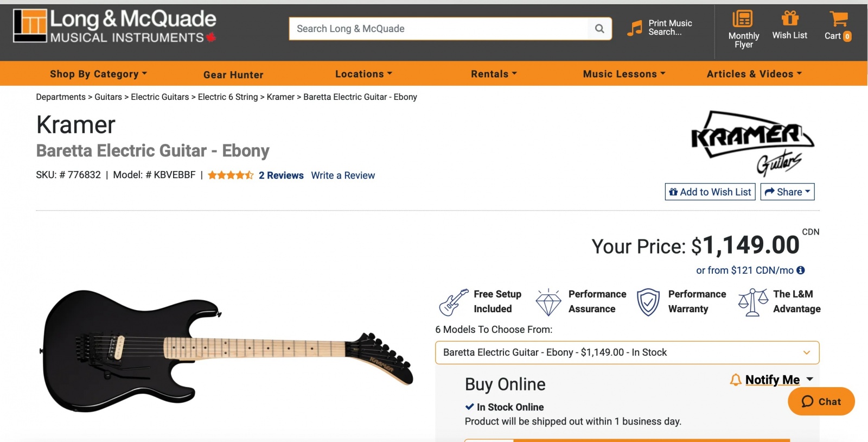Image resolution: width=868 pixels, height=442 pixels.
Task: Open the Music Lessons menu
Action: [x=624, y=74]
